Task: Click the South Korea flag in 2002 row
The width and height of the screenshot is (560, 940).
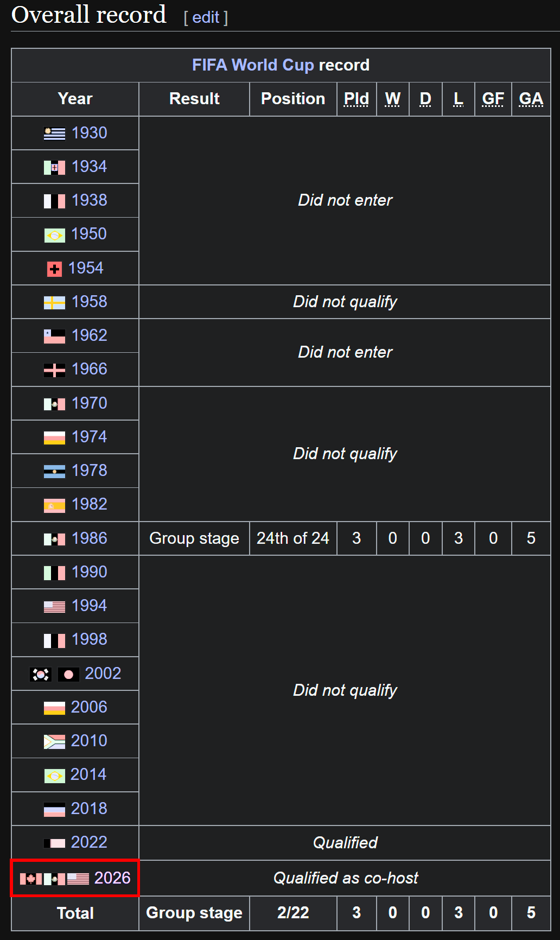Action: [x=41, y=674]
